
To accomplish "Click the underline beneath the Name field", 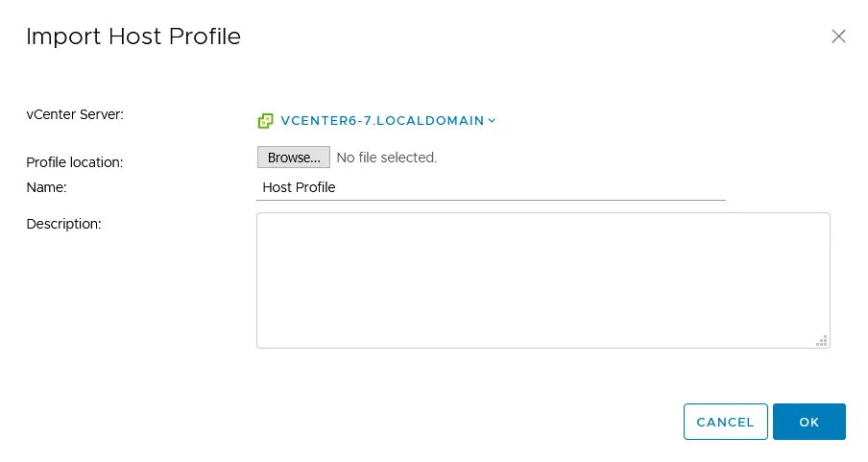I will tap(491, 201).
